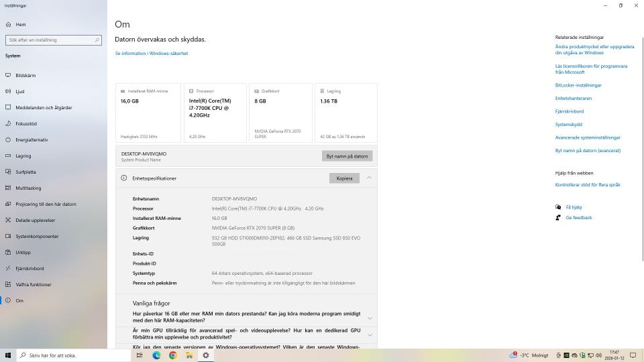Open Task View from taskbar
This screenshot has height=362, width=644.
point(140,355)
